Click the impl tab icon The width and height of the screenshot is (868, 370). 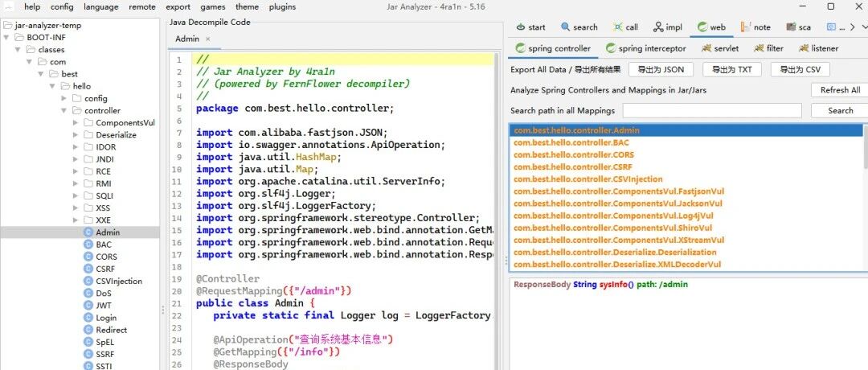point(658,27)
